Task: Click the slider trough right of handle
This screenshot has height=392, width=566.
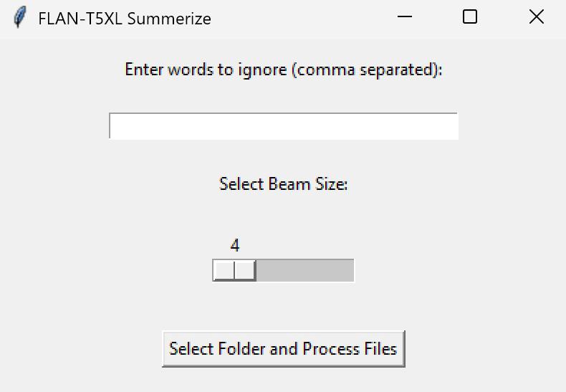Action: tap(305, 270)
